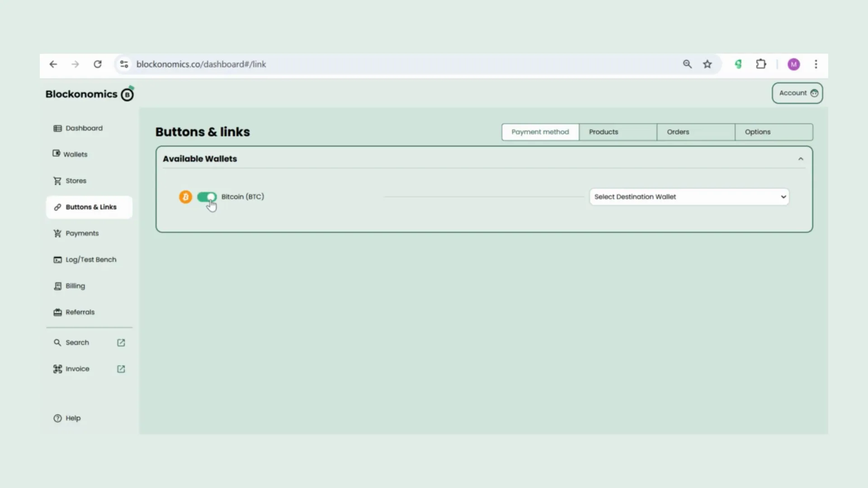Screen dimensions: 868x488
Task: Open the purple M profile avatar
Action: [794, 64]
